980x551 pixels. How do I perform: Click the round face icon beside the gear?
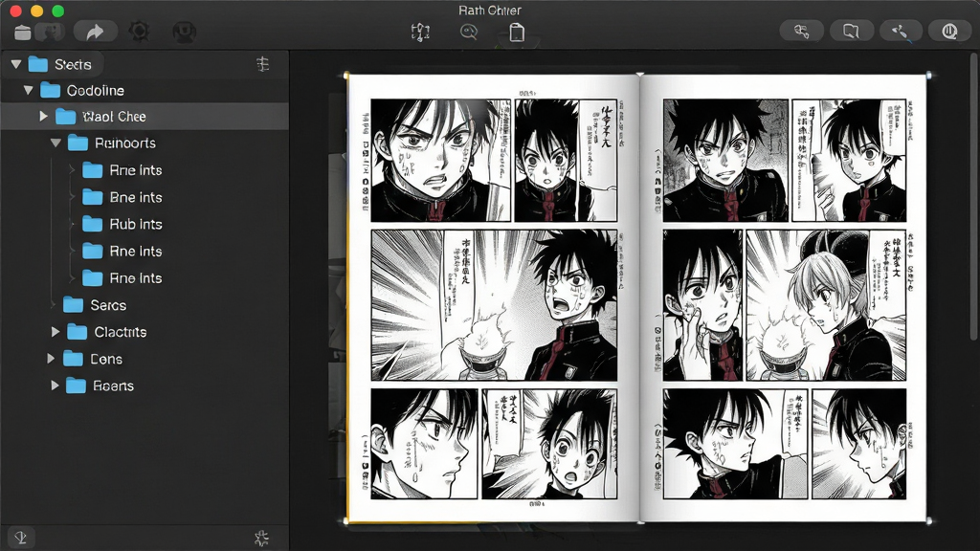coord(185,32)
